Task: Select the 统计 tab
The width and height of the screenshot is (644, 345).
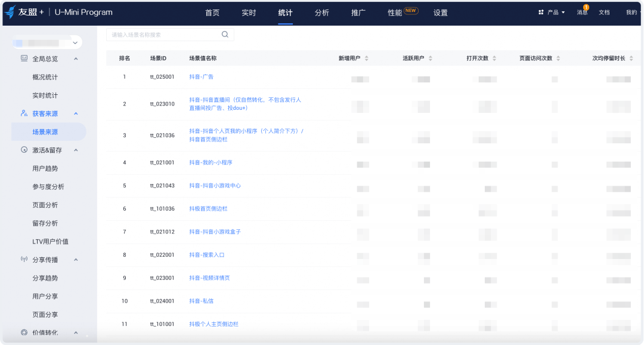Action: tap(286, 13)
